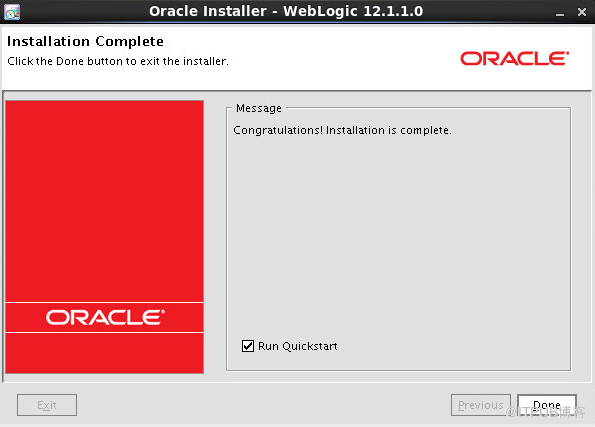This screenshot has height=427, width=595.
Task: Click the empty area inside the Message panel
Action: click(398, 235)
